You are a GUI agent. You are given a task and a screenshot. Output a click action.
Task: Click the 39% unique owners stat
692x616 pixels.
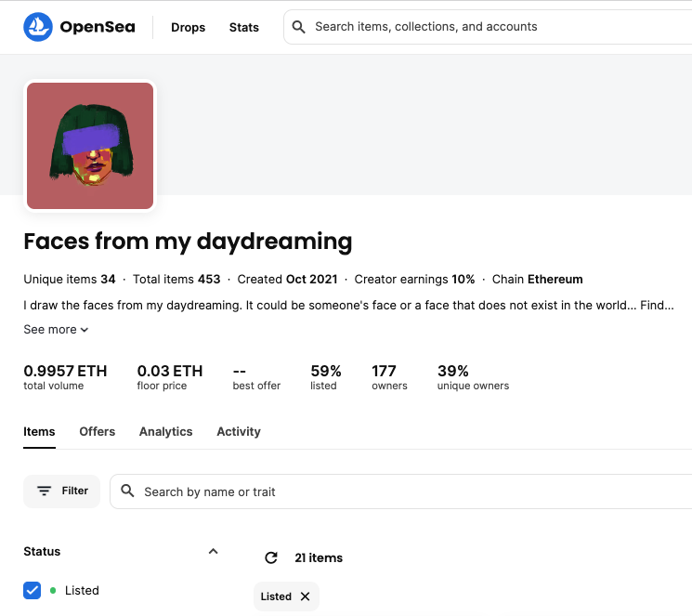[473, 377]
